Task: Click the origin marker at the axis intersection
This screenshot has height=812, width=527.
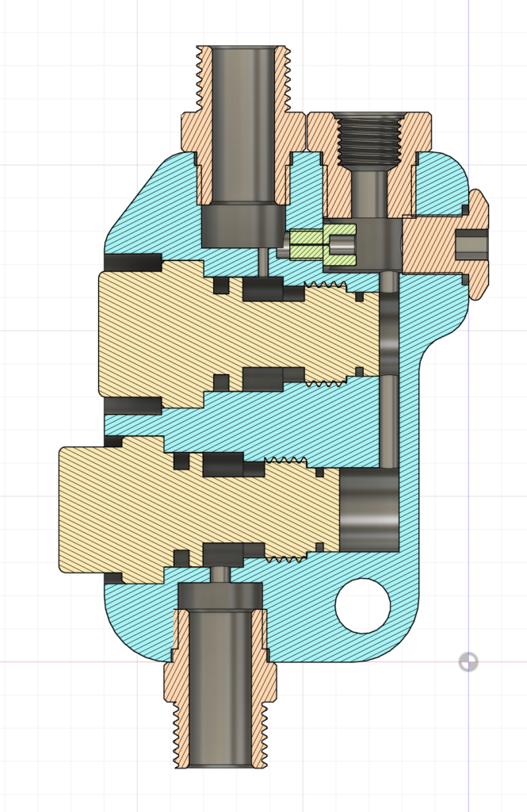Action: pyautogui.click(x=468, y=661)
